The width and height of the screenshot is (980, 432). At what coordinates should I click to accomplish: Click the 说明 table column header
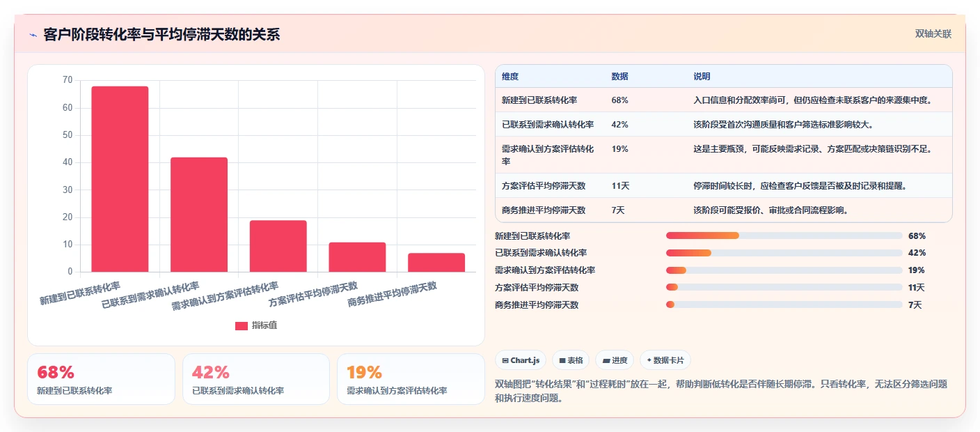[x=702, y=76]
